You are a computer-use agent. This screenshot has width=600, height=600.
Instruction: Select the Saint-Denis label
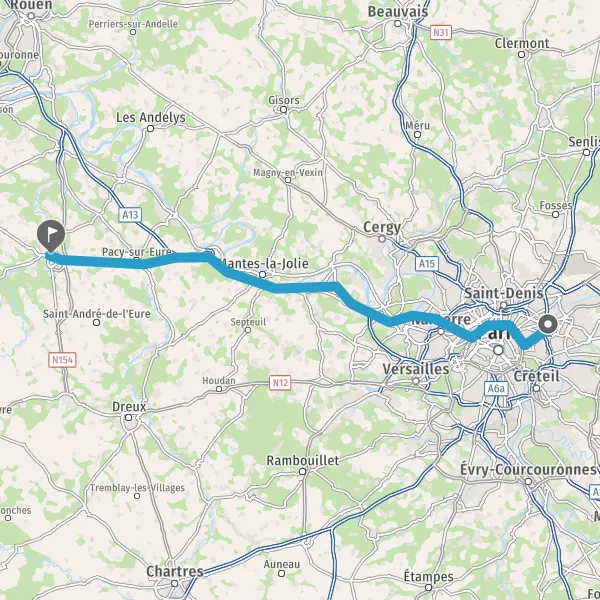pos(504,293)
